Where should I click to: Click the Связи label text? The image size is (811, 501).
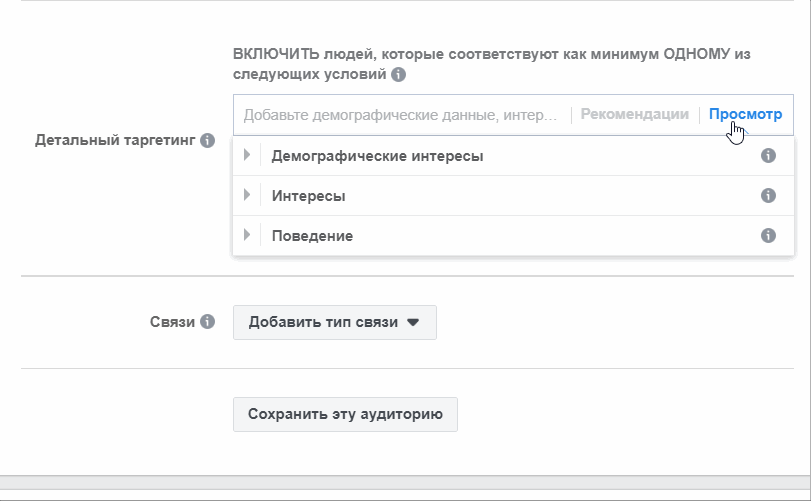pos(171,322)
